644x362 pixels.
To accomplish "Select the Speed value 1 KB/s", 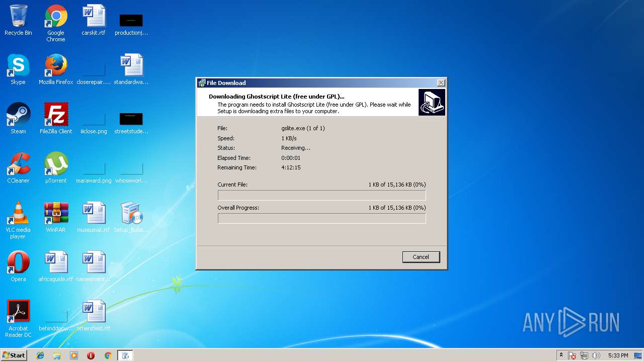I will pyautogui.click(x=289, y=138).
